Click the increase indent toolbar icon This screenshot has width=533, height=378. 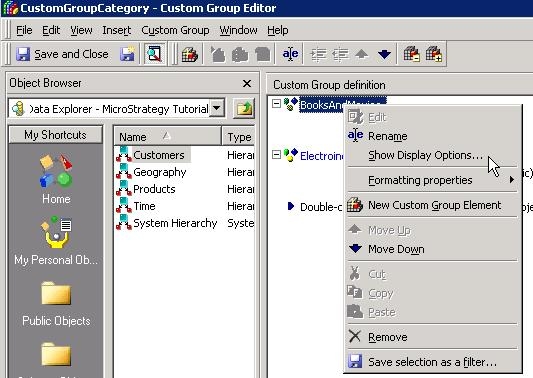click(319, 54)
